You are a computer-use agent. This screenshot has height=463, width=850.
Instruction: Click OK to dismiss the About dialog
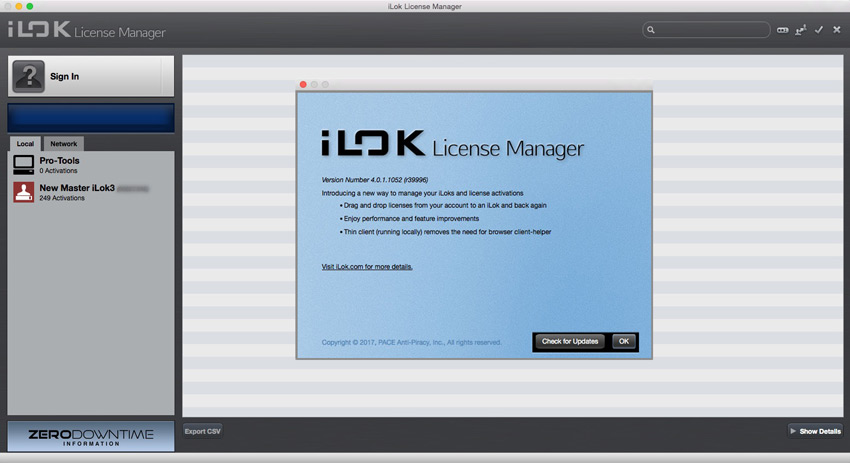point(624,342)
